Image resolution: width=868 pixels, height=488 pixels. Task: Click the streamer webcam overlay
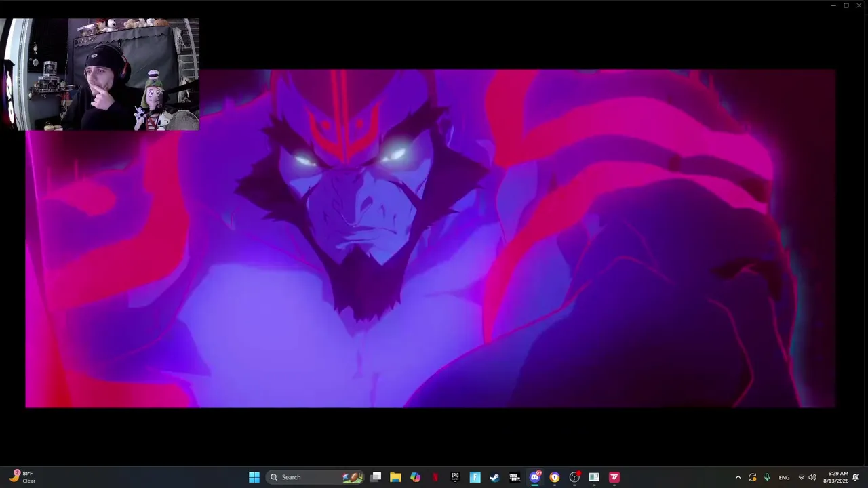(x=100, y=74)
